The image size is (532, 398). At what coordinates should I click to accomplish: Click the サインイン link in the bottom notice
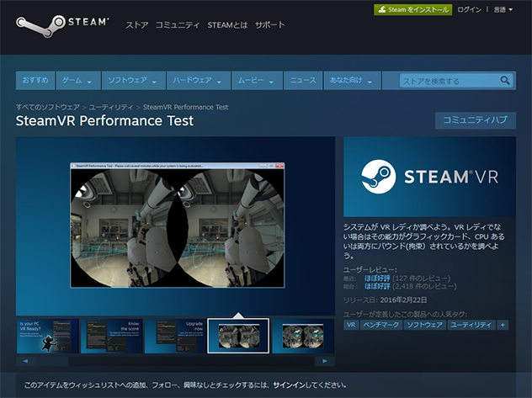coord(289,385)
